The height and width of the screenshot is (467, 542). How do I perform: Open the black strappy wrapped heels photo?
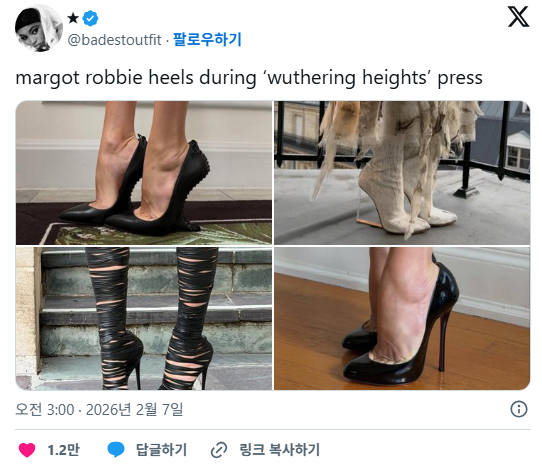tap(144, 318)
